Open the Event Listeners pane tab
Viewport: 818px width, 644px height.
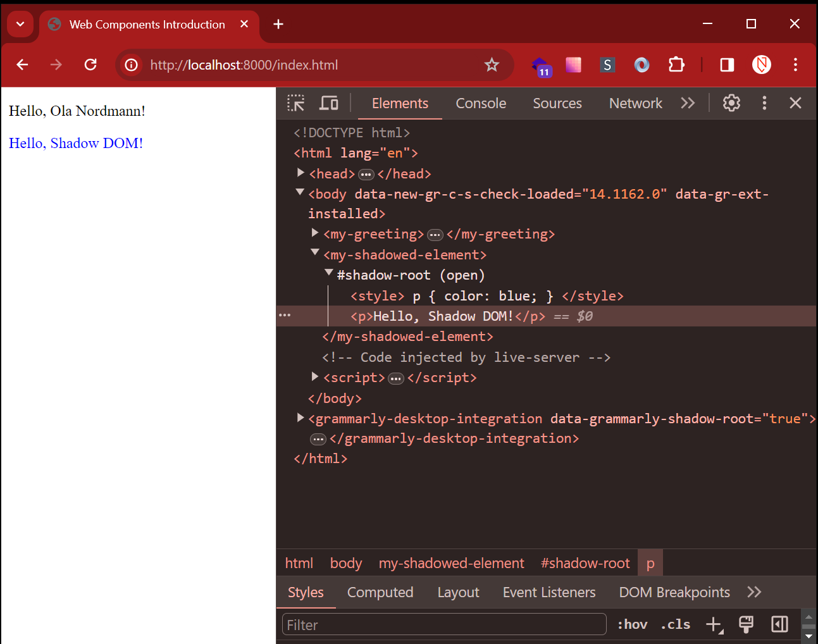[x=549, y=592]
